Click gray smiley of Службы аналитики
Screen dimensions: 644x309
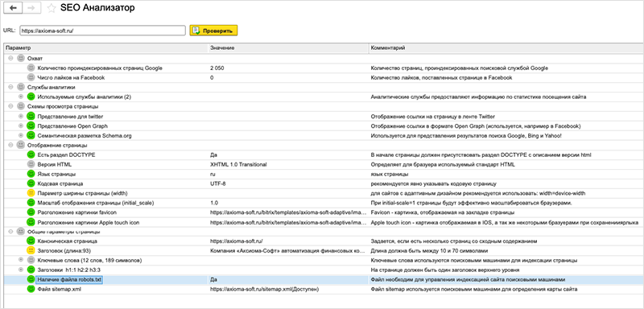click(21, 87)
